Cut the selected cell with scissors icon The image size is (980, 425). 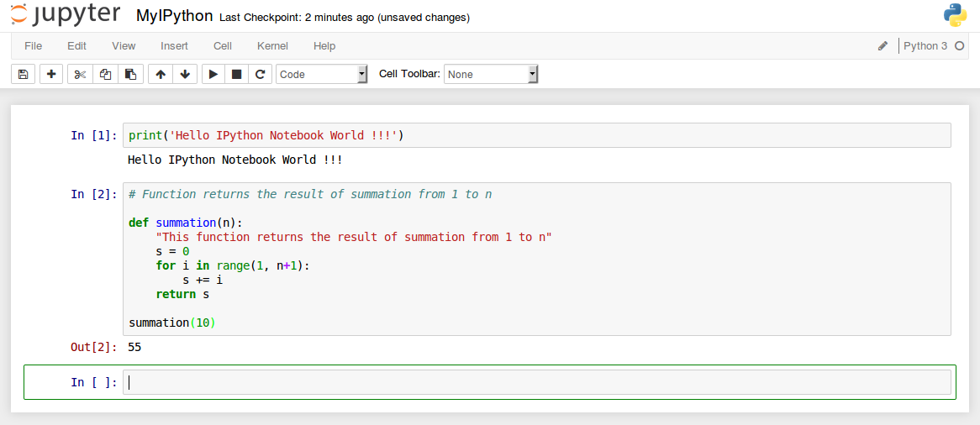(80, 75)
